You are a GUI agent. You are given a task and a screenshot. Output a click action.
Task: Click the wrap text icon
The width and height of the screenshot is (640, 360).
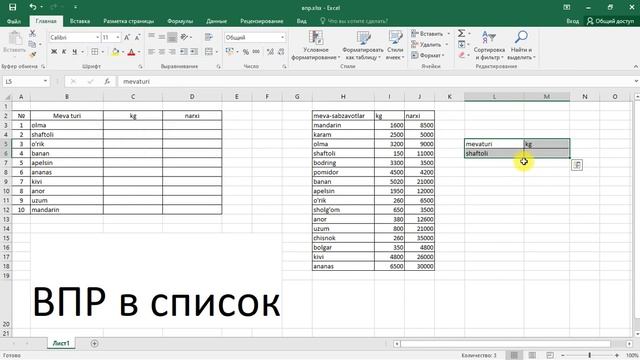[x=209, y=37]
